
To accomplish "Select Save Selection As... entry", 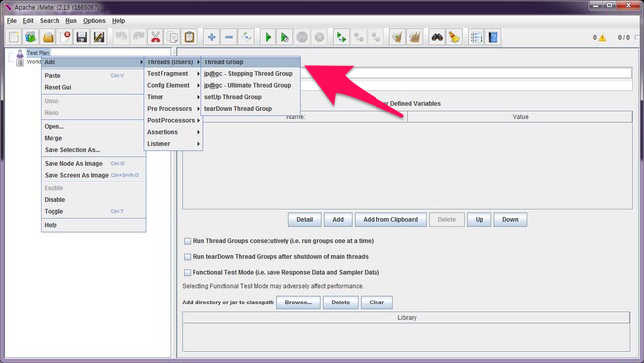I will 93,150.
